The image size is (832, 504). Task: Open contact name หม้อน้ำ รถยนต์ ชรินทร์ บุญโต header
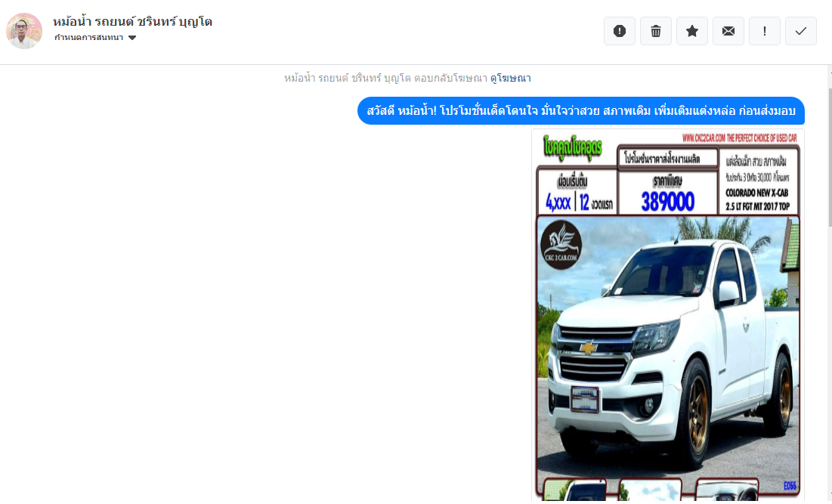pos(133,22)
